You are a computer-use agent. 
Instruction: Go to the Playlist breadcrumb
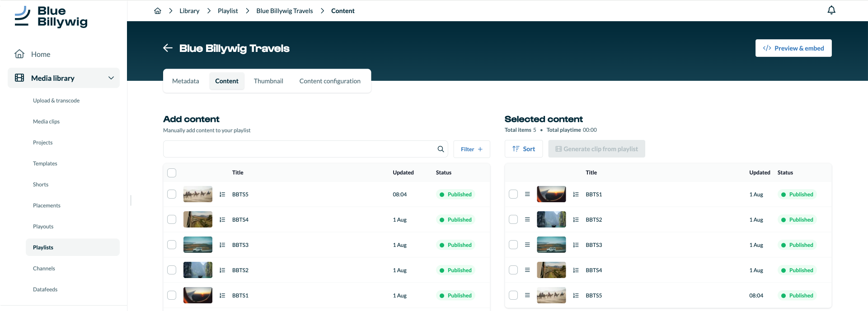point(228,11)
